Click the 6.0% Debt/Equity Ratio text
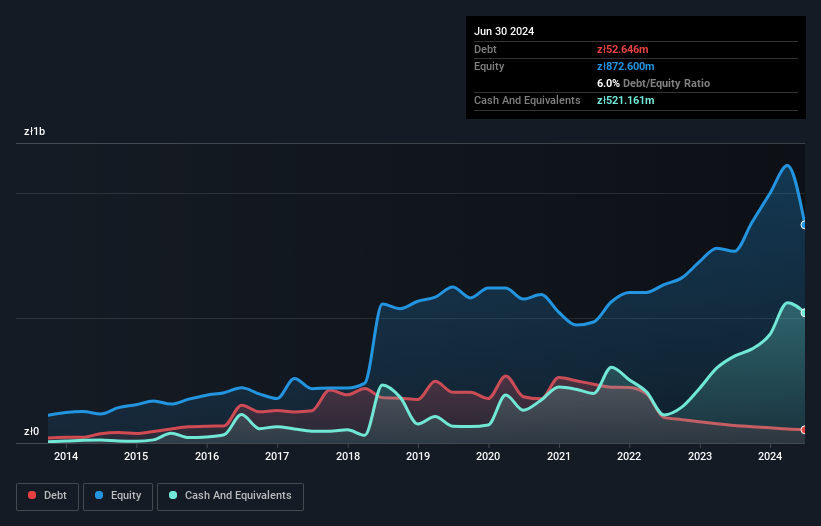This screenshot has width=821, height=526. point(653,83)
